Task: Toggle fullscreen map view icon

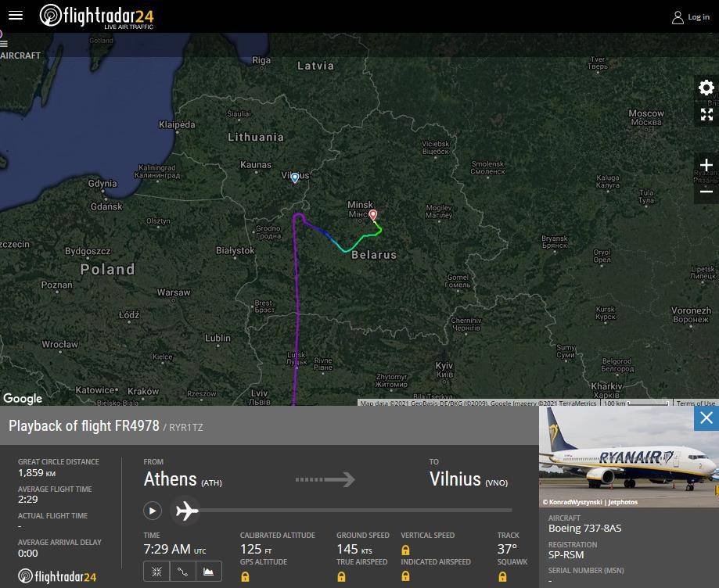Action: tap(706, 114)
